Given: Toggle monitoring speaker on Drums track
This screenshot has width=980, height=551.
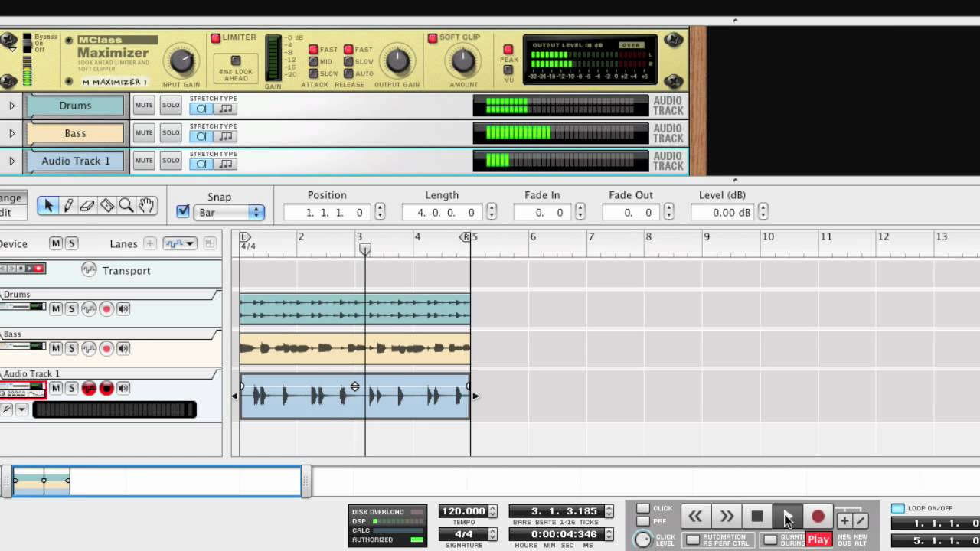Looking at the screenshot, I should [x=123, y=309].
